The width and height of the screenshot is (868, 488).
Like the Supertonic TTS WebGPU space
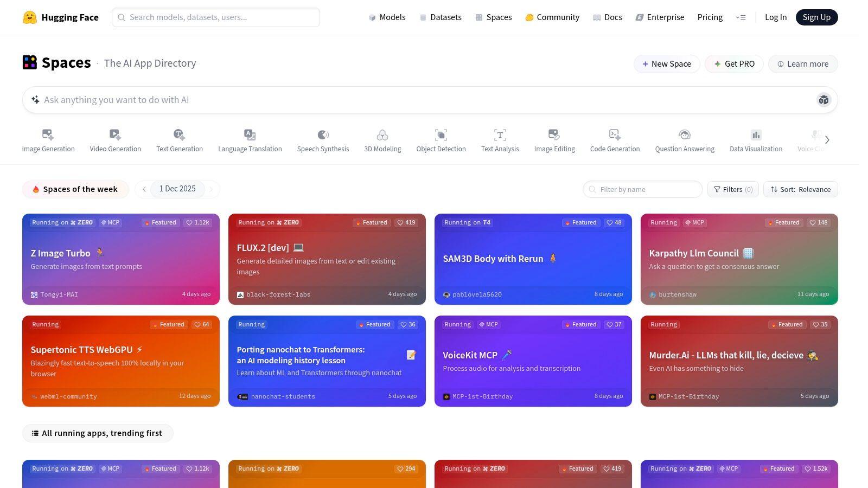pos(200,324)
